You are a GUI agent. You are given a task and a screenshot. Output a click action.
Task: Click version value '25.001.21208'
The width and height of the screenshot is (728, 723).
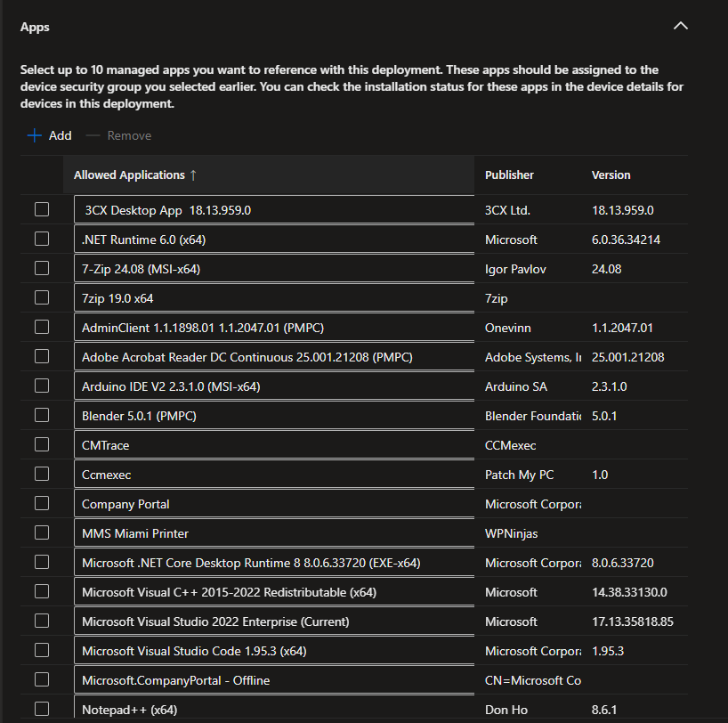pyautogui.click(x=627, y=357)
